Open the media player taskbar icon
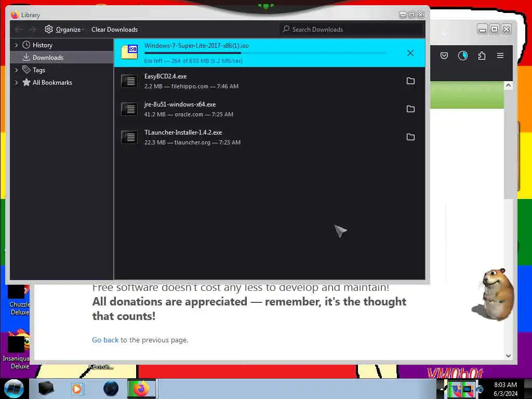Image resolution: width=532 pixels, height=399 pixels. (x=77, y=389)
